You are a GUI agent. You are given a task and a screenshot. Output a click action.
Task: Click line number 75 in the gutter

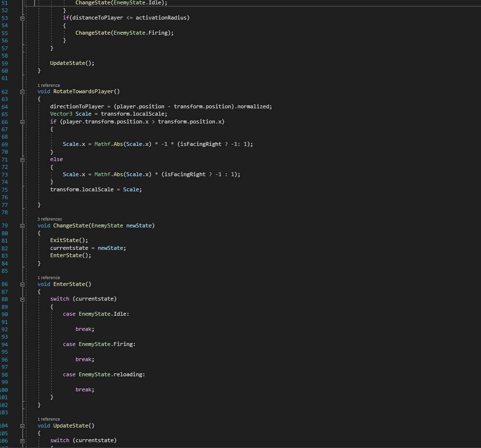tap(5, 189)
